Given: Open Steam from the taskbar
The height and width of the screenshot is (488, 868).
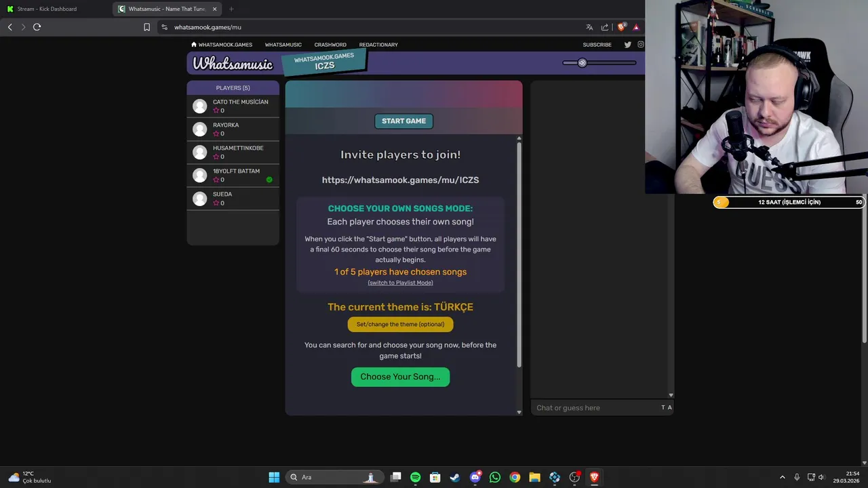Looking at the screenshot, I should tap(455, 477).
